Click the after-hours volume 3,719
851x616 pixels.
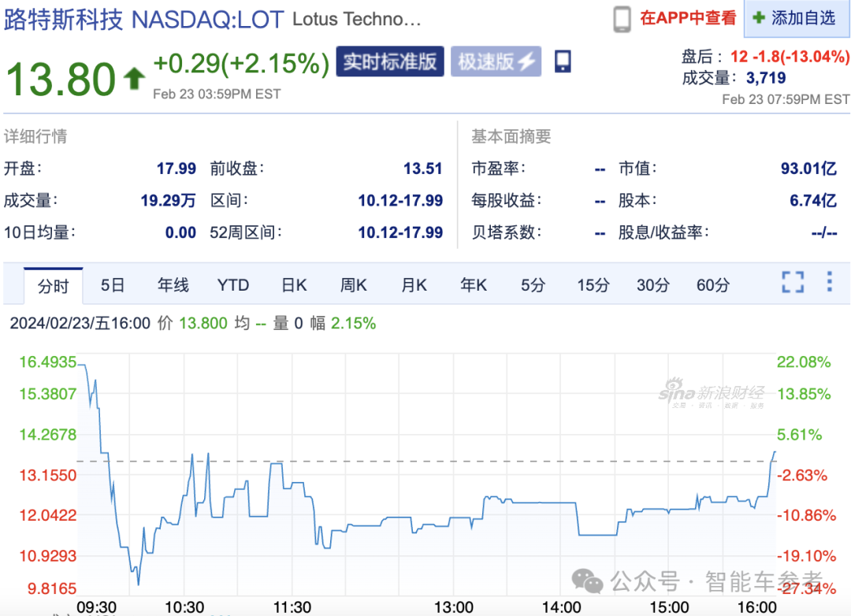tap(766, 78)
